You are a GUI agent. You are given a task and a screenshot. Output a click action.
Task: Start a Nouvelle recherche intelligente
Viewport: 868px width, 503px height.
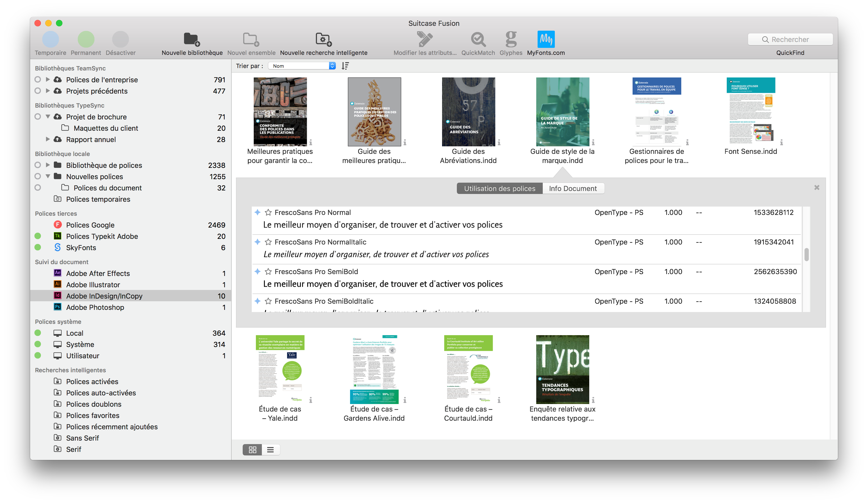323,39
